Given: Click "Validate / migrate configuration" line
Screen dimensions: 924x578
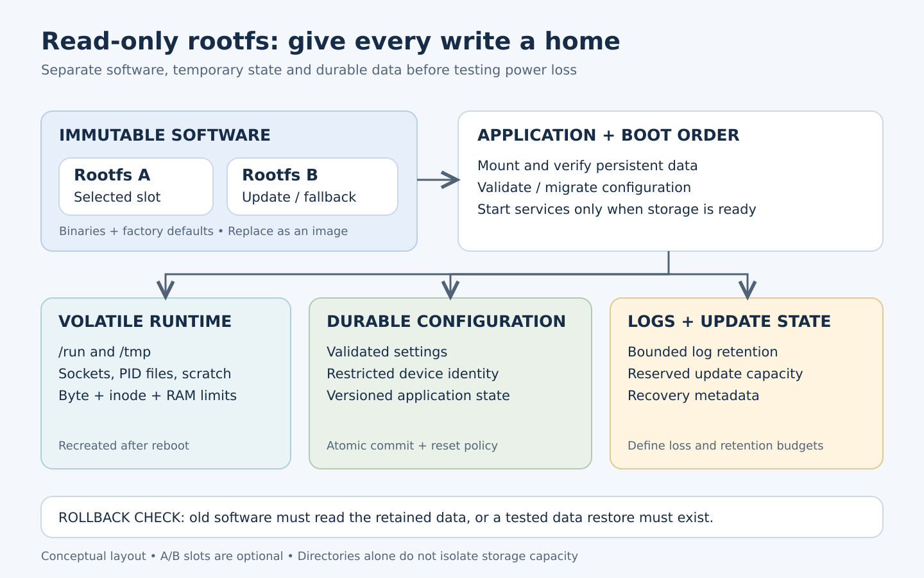Looking at the screenshot, I should coord(585,188).
